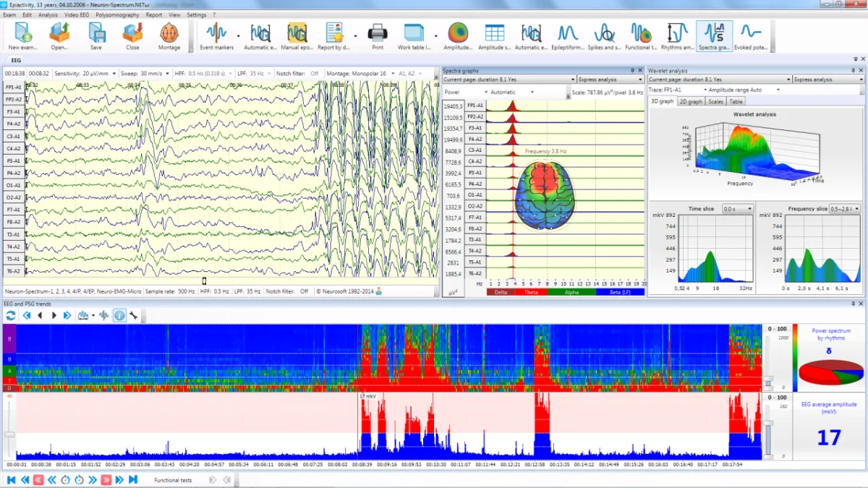
Task: Click the trend amplitude vertical slider handle
Action: [9, 434]
